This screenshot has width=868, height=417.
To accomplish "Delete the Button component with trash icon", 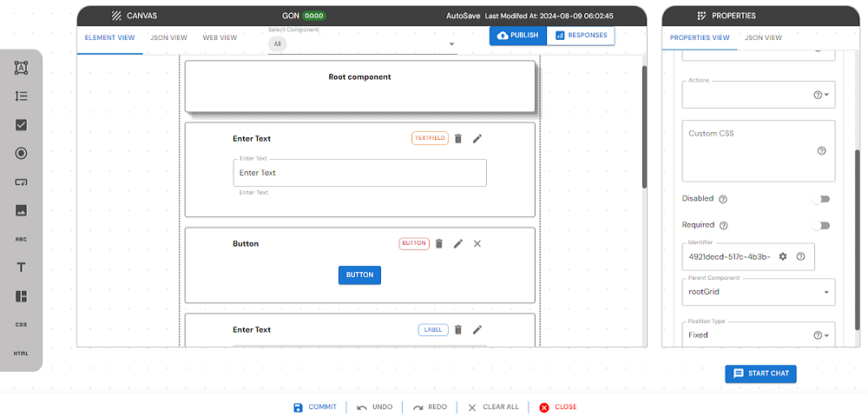I will pos(439,244).
